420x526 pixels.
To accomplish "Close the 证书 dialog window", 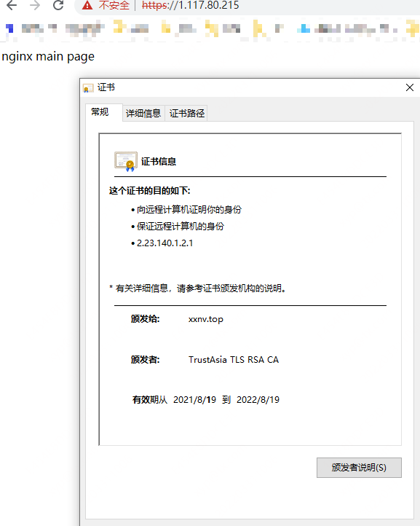I will click(410, 87).
